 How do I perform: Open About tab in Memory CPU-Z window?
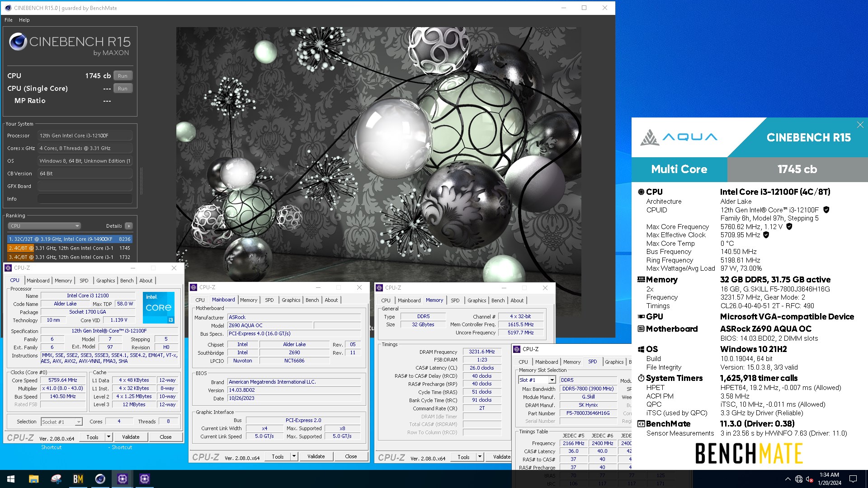pyautogui.click(x=517, y=300)
